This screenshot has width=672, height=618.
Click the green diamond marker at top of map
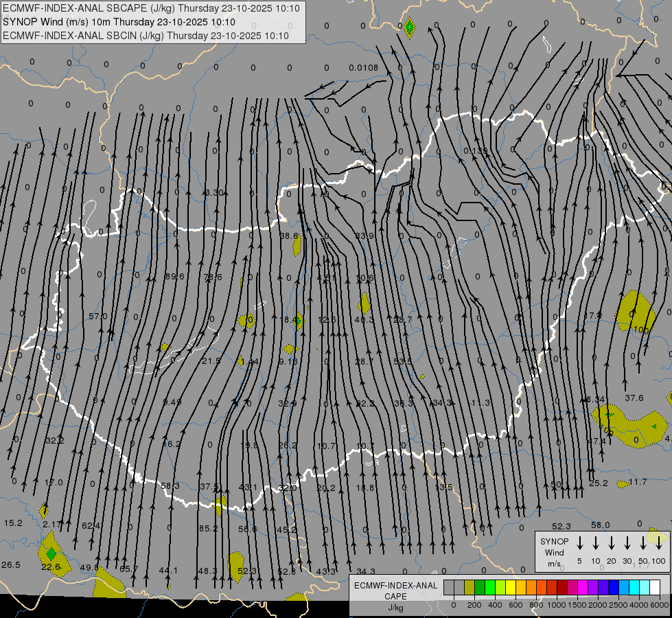point(409,28)
